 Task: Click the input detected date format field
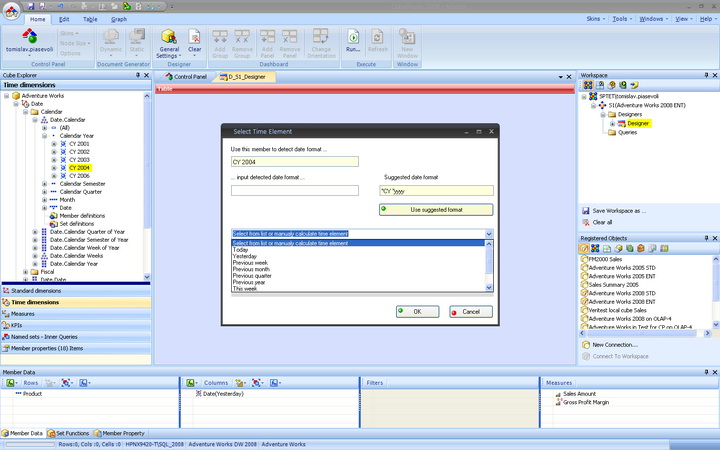click(x=295, y=191)
